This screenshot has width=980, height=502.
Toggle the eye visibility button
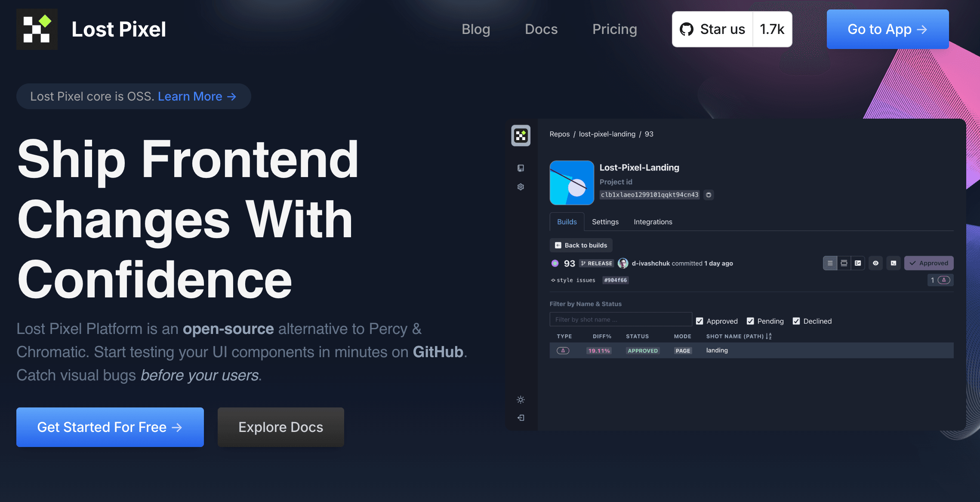[x=875, y=263]
